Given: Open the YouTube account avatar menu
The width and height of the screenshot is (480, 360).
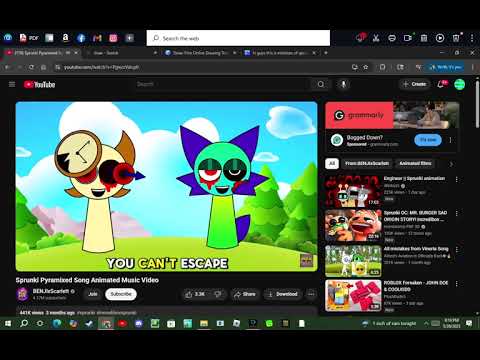Looking at the screenshot, I should point(460,84).
